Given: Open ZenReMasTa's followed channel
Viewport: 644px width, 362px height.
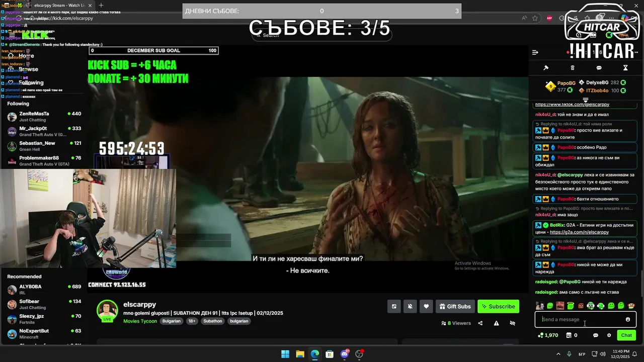Looking at the screenshot, I should tap(44, 117).
